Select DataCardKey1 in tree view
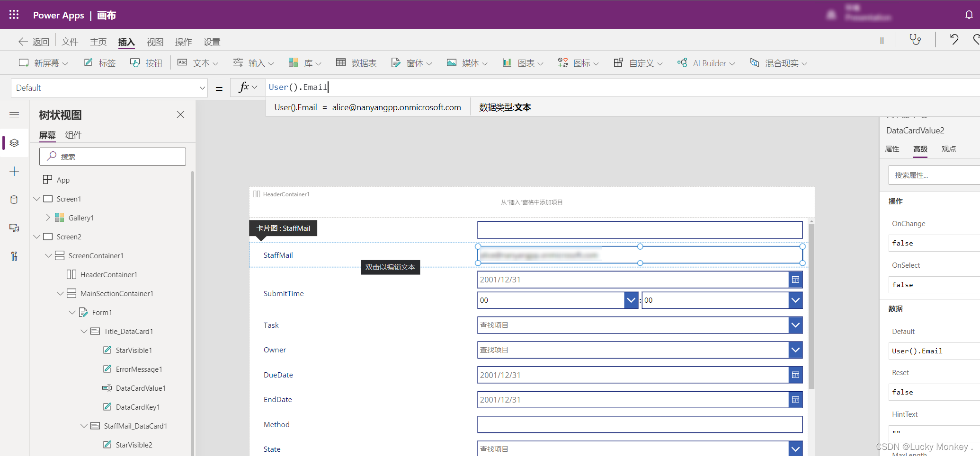Viewport: 980px width, 456px height. point(138,407)
